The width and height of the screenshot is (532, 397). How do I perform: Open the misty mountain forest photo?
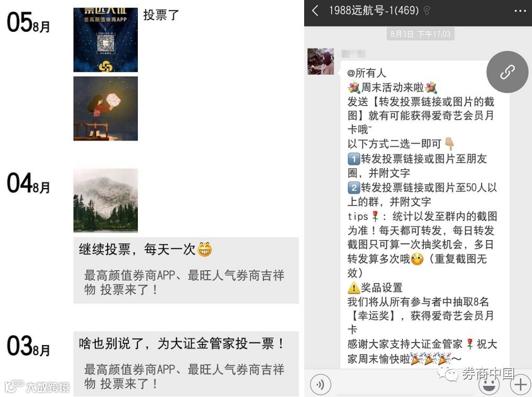105,200
